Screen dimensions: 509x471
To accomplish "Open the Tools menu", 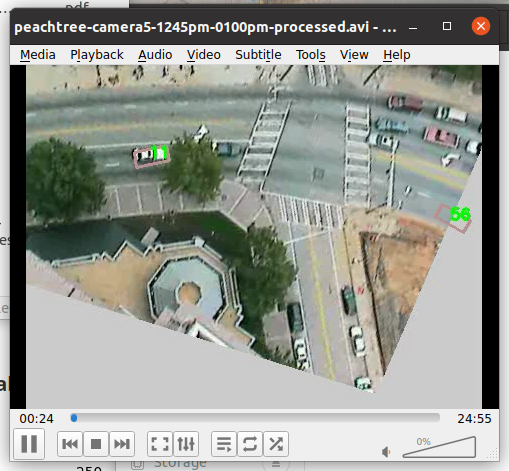I will click(311, 55).
